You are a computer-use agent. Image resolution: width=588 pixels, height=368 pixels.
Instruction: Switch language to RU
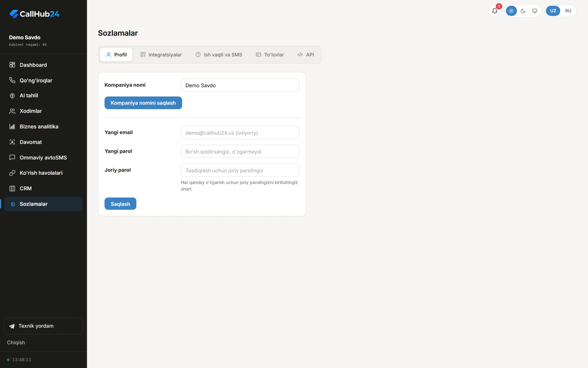568,11
